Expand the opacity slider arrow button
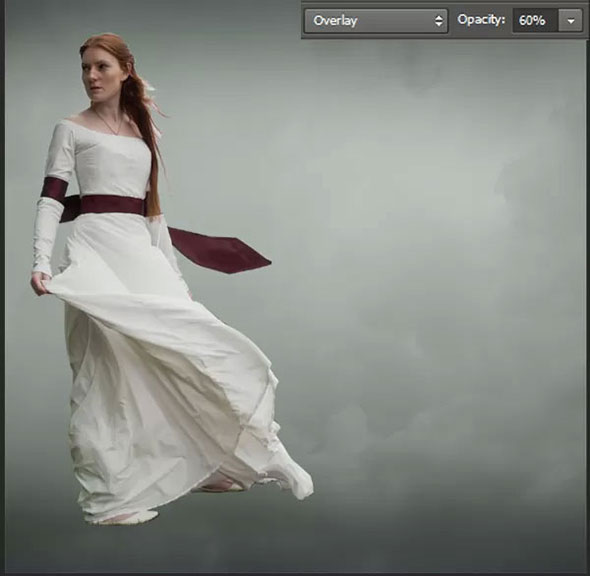 pos(571,21)
